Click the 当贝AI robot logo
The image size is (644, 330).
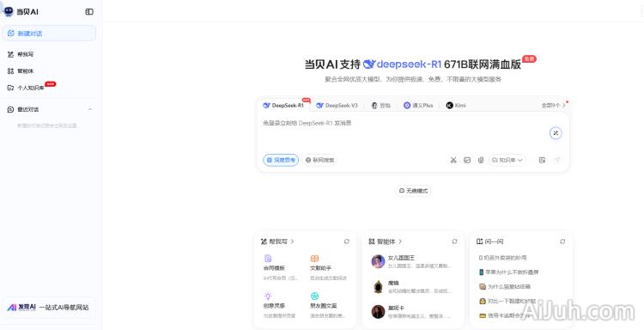(x=9, y=11)
